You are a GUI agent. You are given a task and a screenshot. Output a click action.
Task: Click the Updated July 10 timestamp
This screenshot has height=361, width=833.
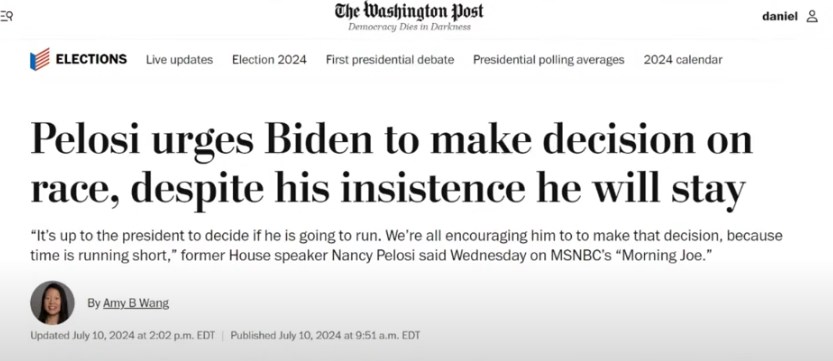click(123, 336)
